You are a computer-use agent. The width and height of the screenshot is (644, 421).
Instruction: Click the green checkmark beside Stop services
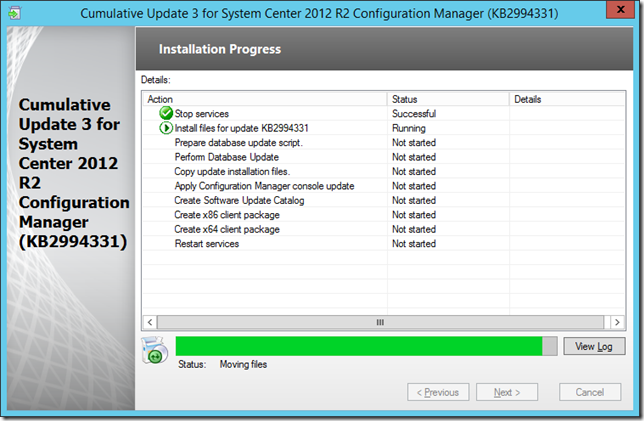[166, 113]
